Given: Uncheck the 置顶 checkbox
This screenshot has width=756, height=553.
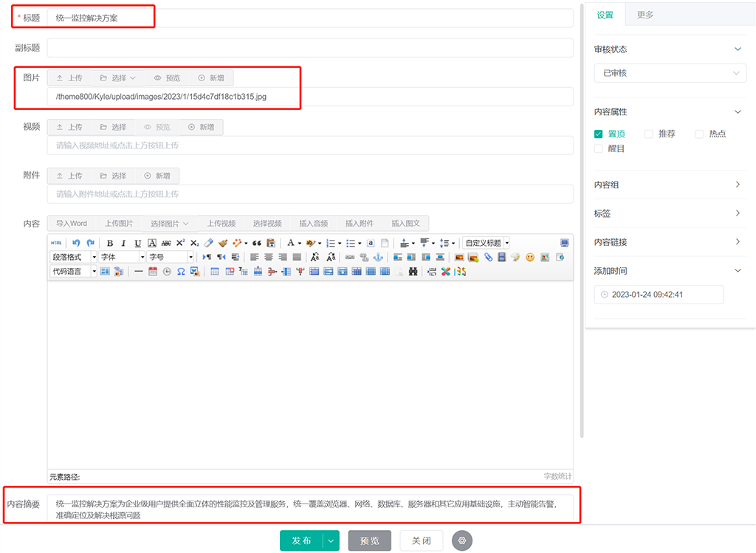Looking at the screenshot, I should pos(599,134).
